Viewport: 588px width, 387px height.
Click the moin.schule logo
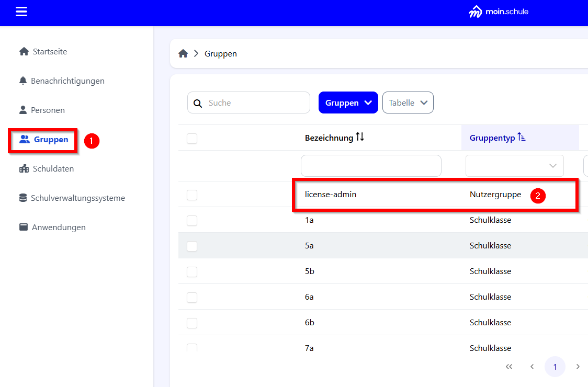[498, 12]
